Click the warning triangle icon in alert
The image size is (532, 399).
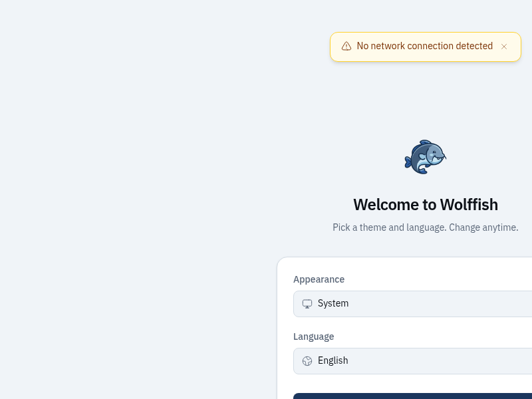(346, 46)
